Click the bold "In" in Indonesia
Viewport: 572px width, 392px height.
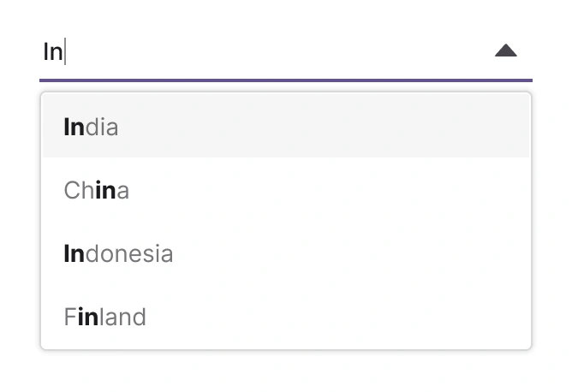coord(74,254)
